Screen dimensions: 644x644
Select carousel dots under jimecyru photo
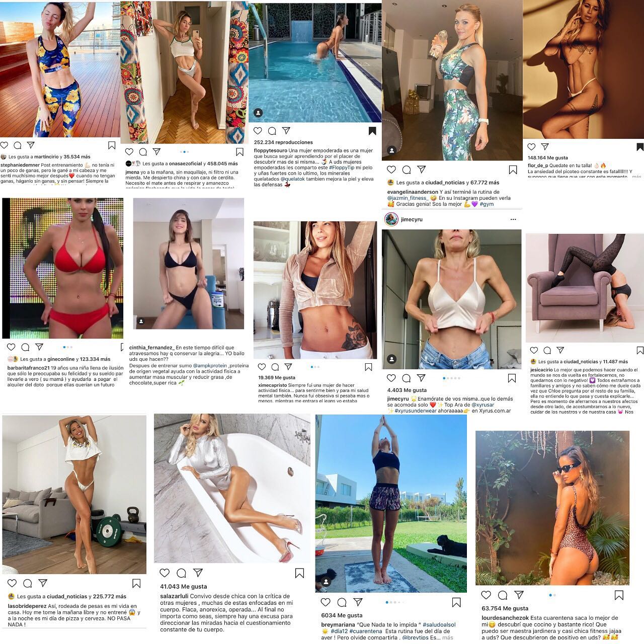click(x=451, y=378)
